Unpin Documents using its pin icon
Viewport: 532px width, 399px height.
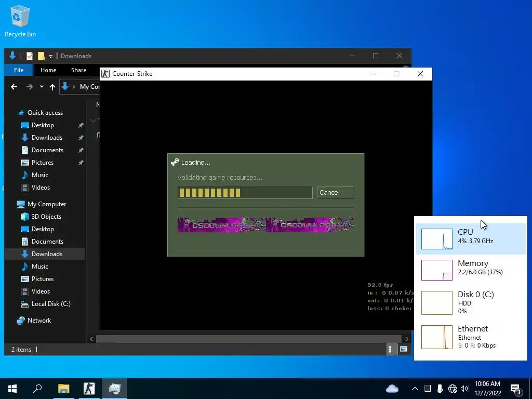(x=81, y=150)
